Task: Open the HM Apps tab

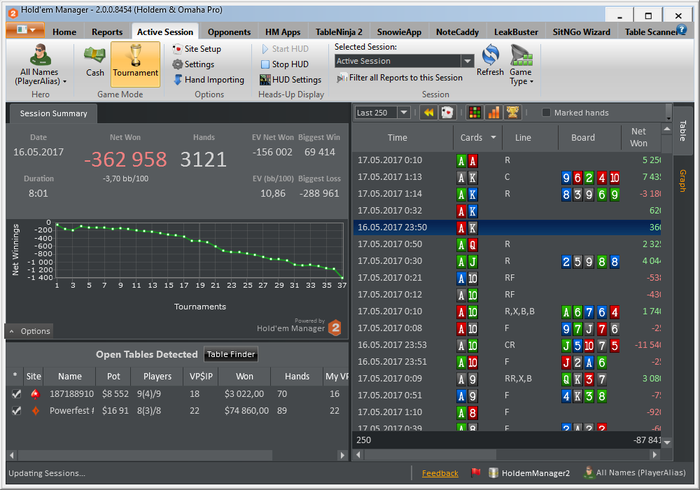Action: (283, 32)
